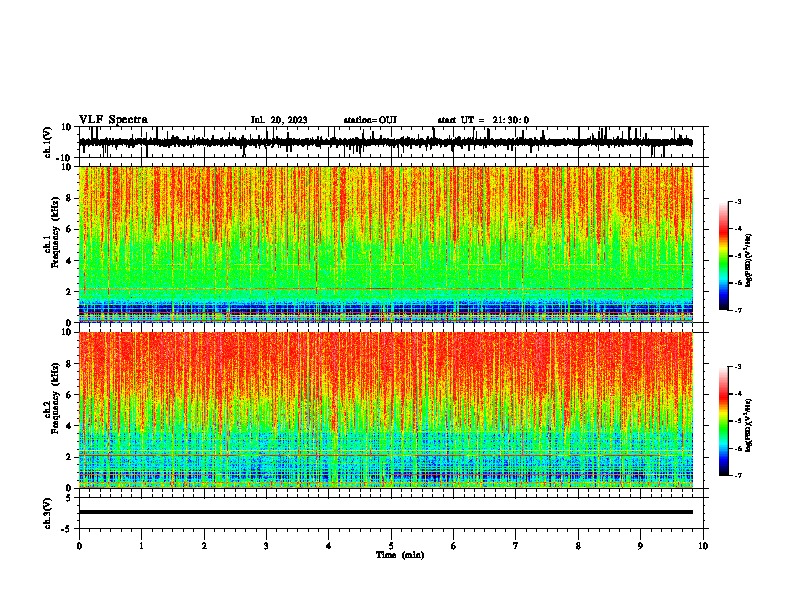This screenshot has width=792, height=612.
Task: Click the ch.1 color scale units label
Action: click(749, 261)
